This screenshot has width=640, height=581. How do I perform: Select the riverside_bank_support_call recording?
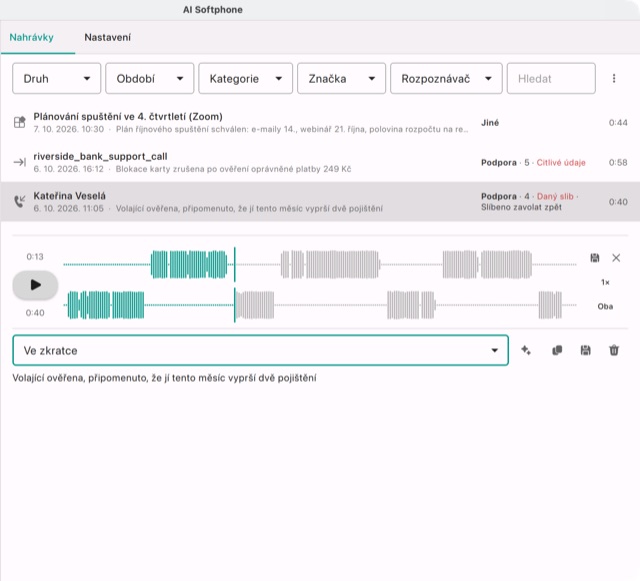point(320,162)
